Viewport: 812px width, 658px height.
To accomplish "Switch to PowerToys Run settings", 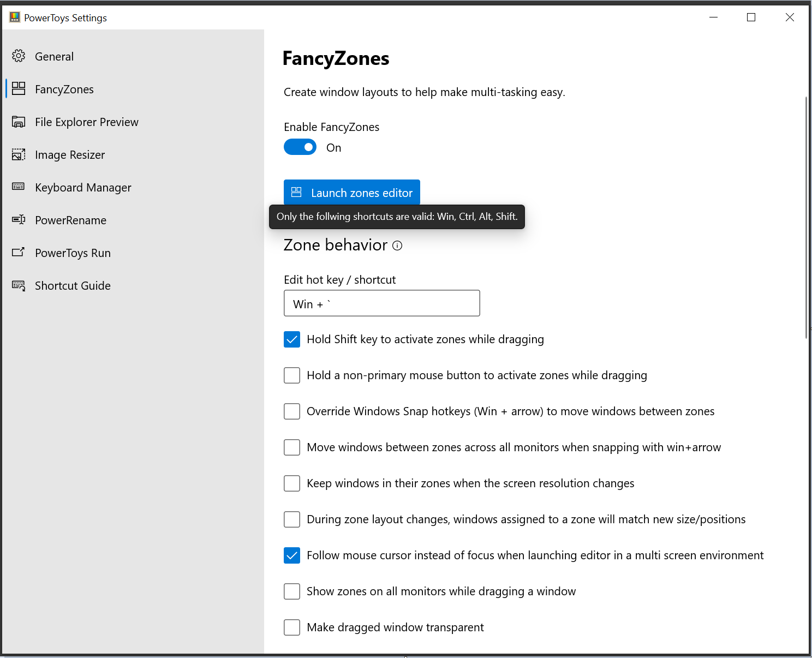I will [x=73, y=253].
